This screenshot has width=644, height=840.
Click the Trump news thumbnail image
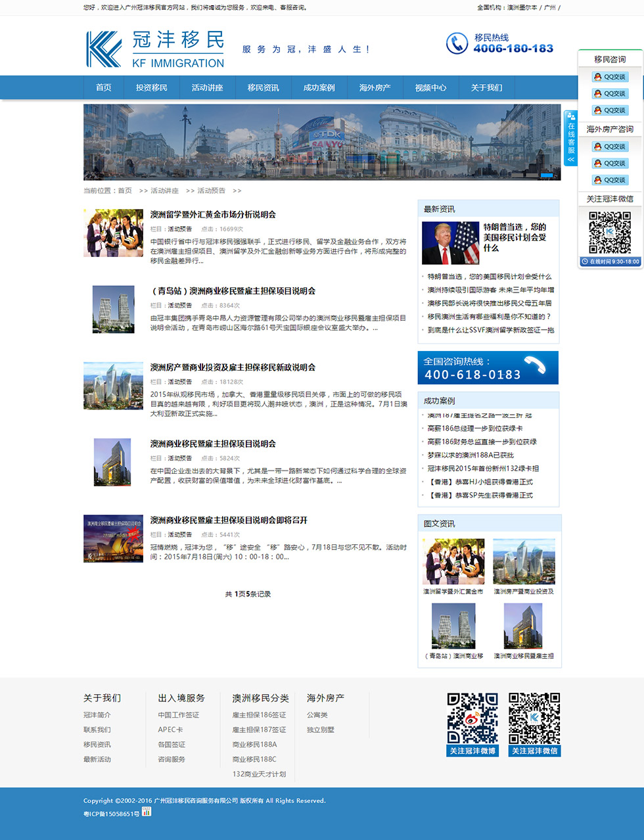click(450, 243)
